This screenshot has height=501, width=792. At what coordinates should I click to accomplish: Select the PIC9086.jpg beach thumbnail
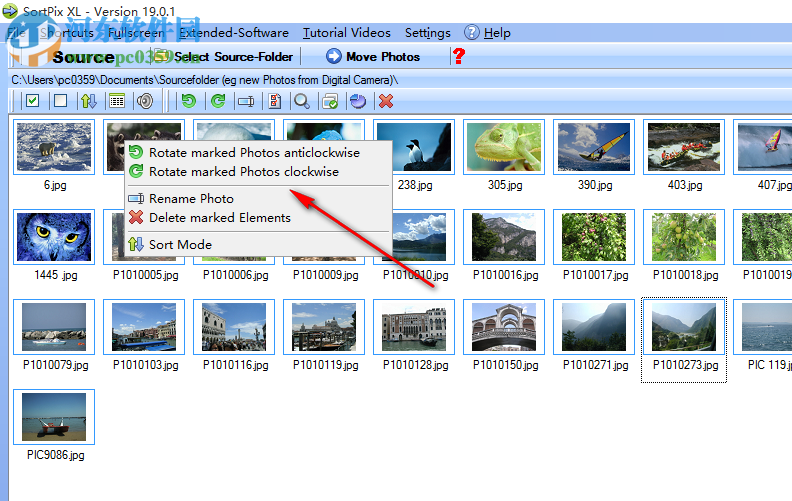[54, 417]
